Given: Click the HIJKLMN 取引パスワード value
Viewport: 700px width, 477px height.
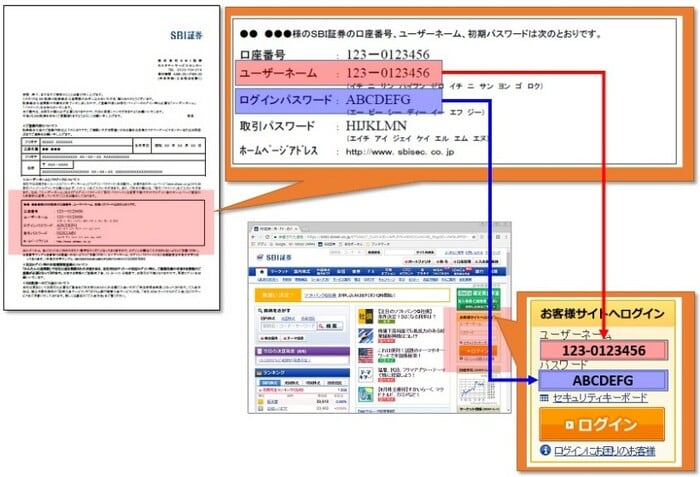Looking at the screenshot, I should pyautogui.click(x=376, y=126).
